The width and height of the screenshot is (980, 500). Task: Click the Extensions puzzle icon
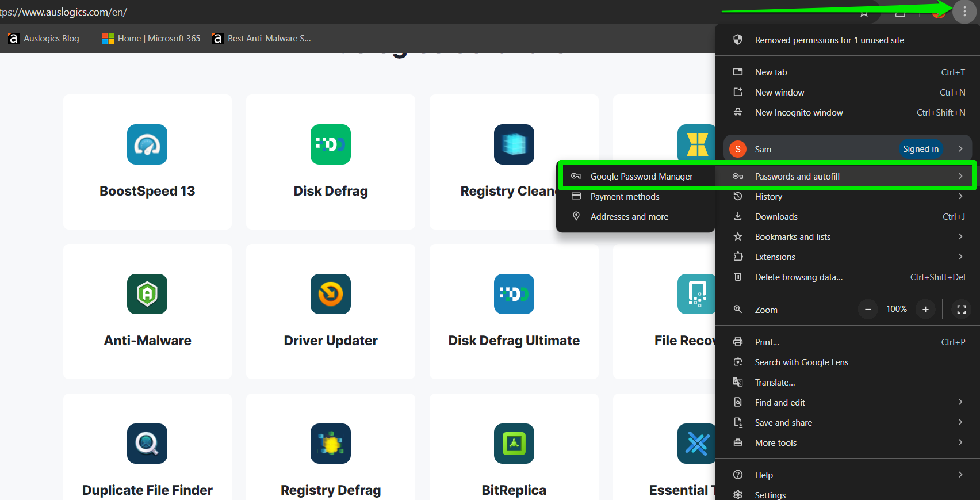(x=738, y=257)
